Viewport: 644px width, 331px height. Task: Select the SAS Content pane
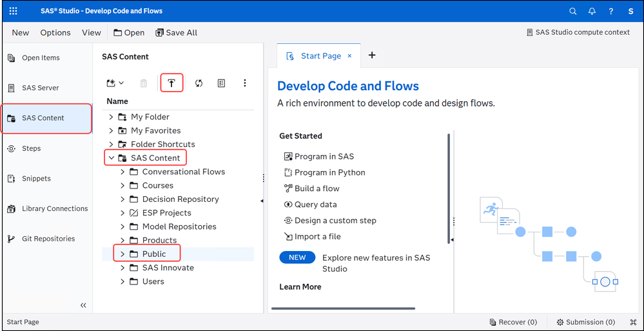point(47,118)
